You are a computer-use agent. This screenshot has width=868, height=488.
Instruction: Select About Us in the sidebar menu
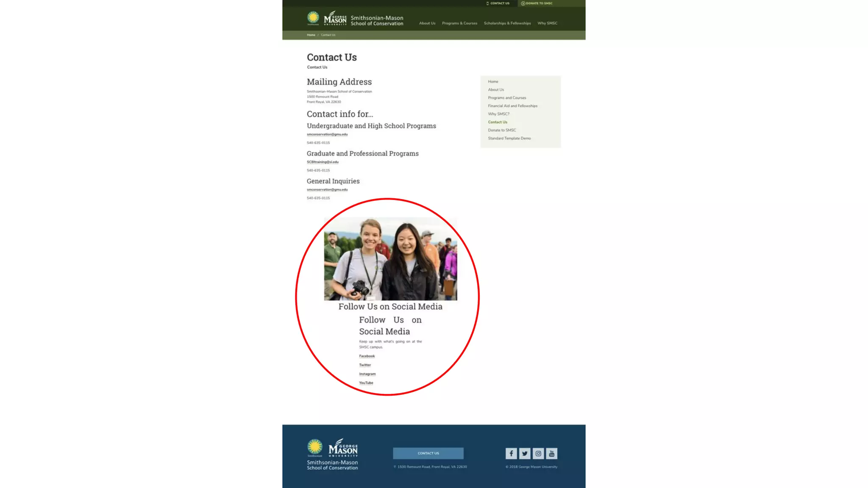coord(496,90)
